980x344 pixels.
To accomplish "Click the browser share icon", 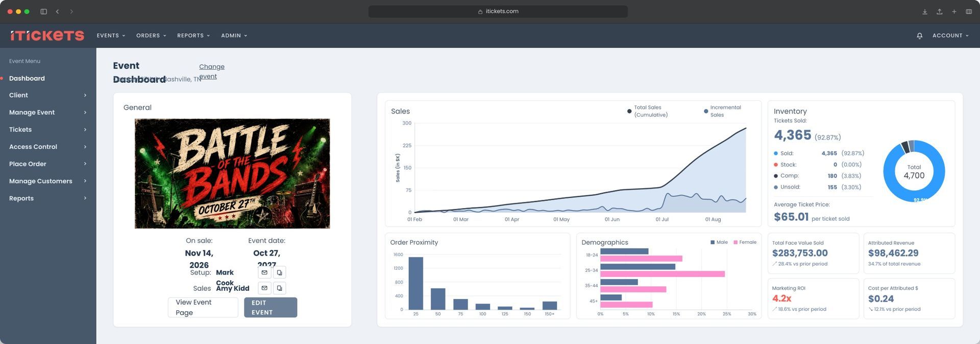I will click(939, 11).
